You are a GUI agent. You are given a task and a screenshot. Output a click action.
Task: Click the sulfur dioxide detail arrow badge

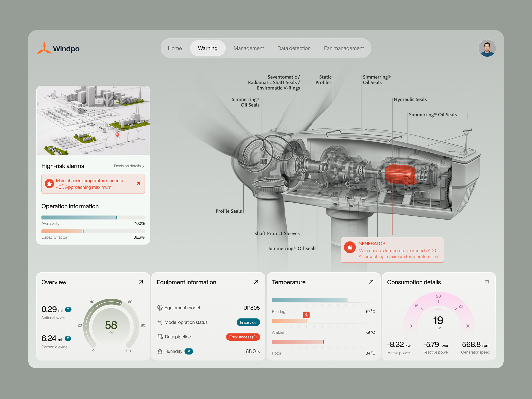[x=68, y=309]
